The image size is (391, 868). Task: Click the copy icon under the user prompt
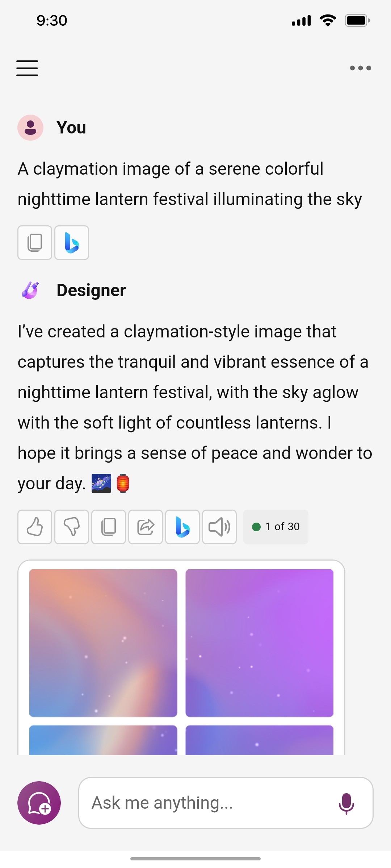click(x=34, y=243)
